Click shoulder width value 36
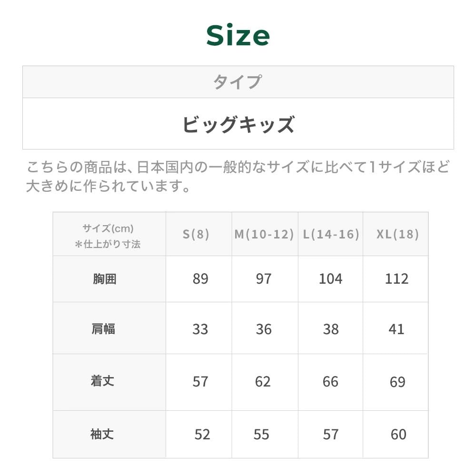 [264, 329]
